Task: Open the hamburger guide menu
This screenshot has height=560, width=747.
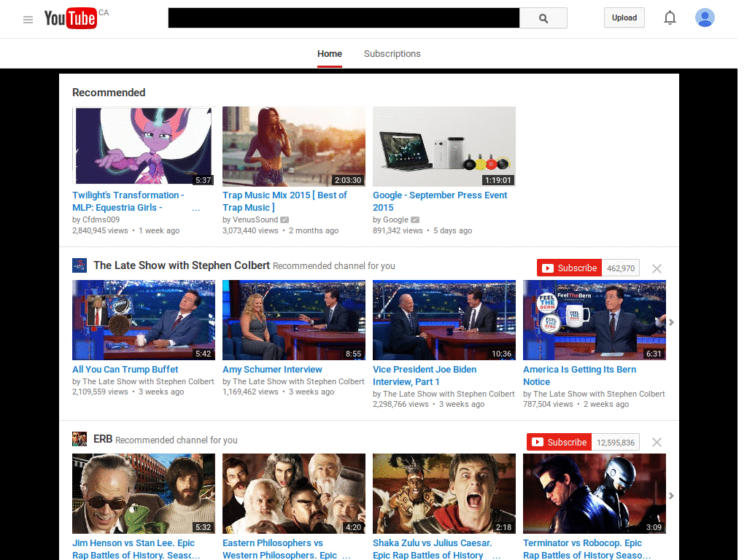Action: 28,20
